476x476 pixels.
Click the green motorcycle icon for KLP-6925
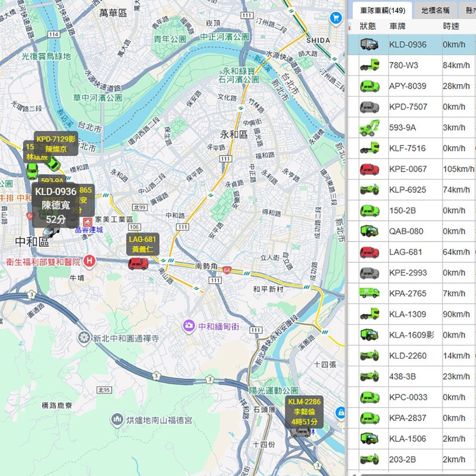click(369, 190)
